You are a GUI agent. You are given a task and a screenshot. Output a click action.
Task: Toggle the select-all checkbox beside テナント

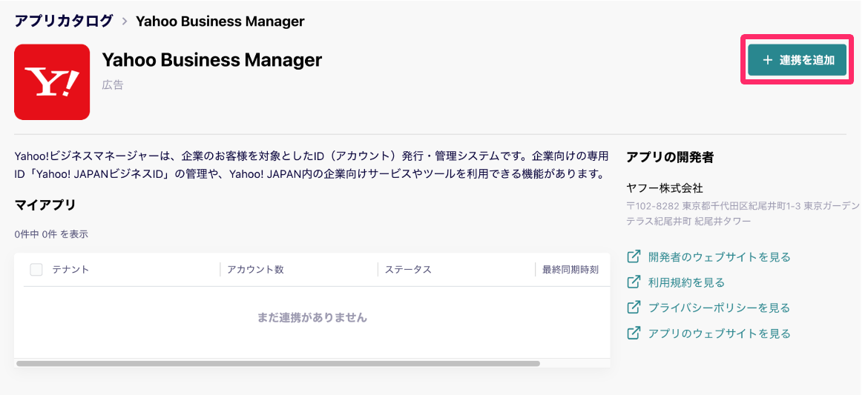point(36,270)
